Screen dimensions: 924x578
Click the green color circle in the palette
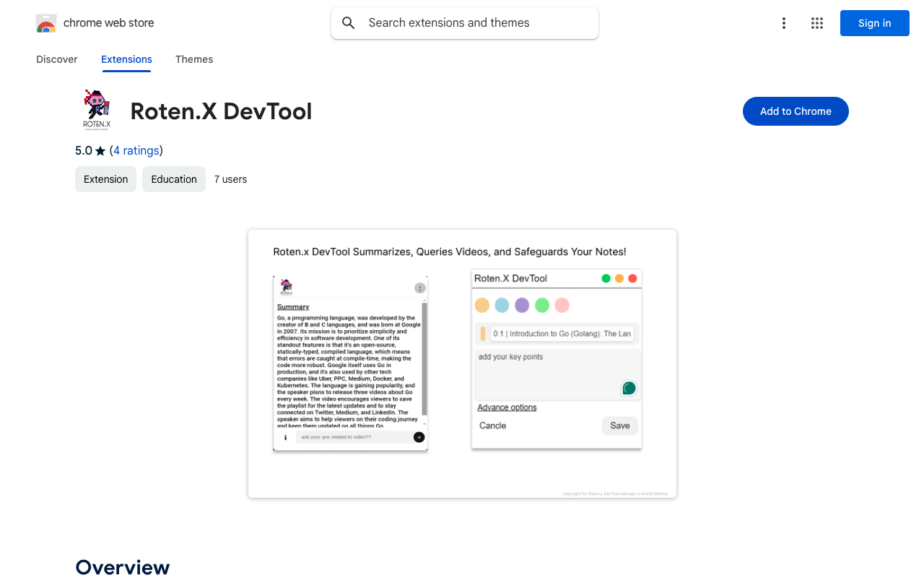(x=542, y=305)
